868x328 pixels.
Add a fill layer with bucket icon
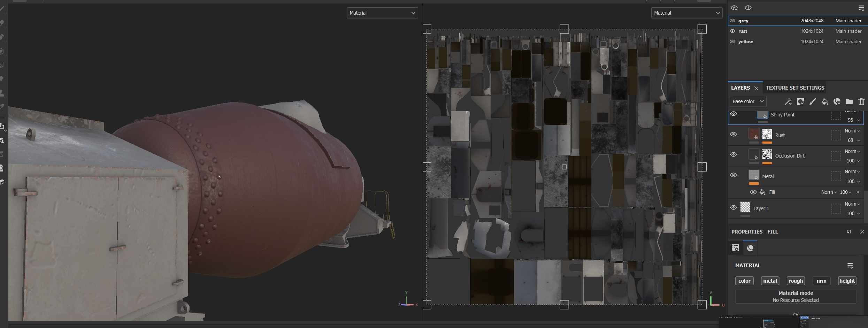coord(825,101)
